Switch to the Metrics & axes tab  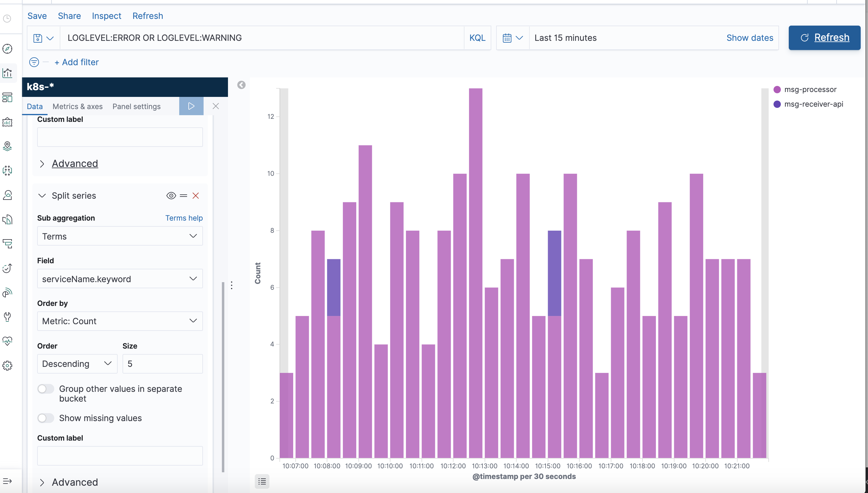(77, 106)
